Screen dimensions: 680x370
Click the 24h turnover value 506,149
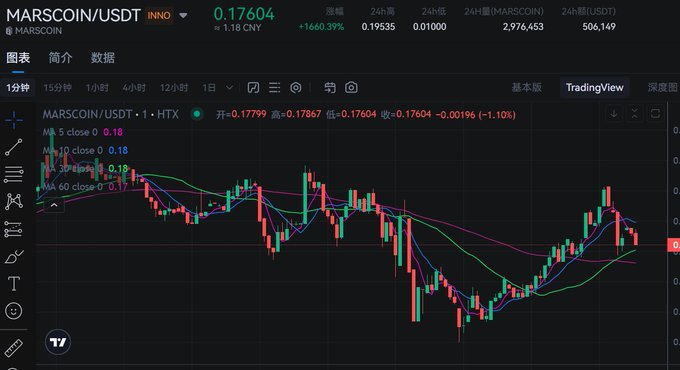tap(599, 27)
